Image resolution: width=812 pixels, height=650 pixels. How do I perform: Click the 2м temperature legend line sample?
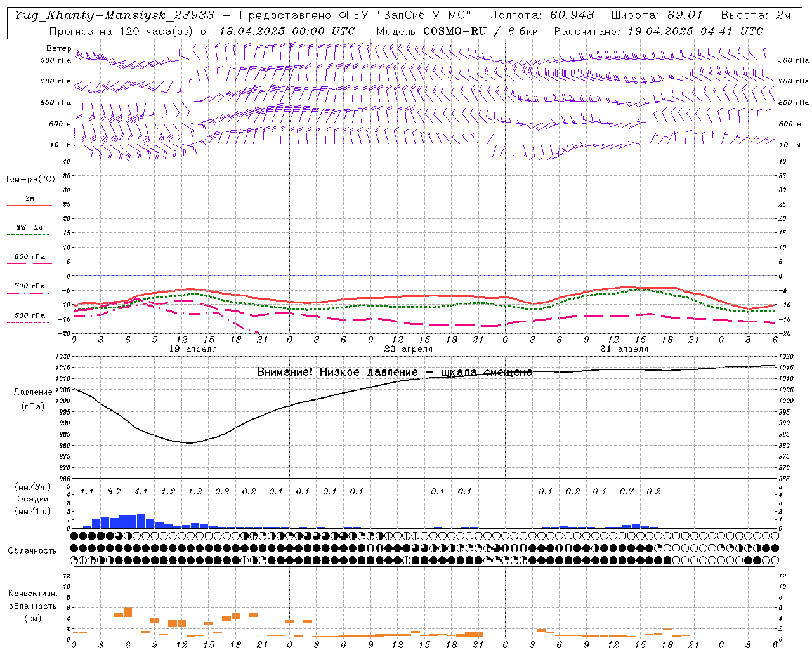(29, 206)
